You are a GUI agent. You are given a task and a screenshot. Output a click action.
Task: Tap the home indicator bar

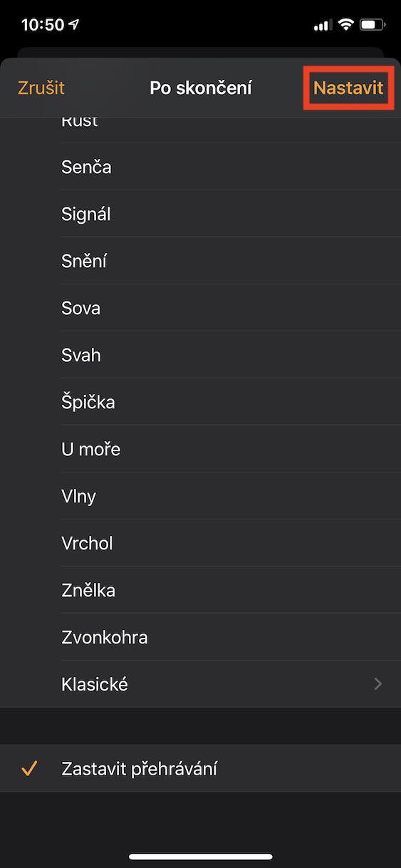200,856
